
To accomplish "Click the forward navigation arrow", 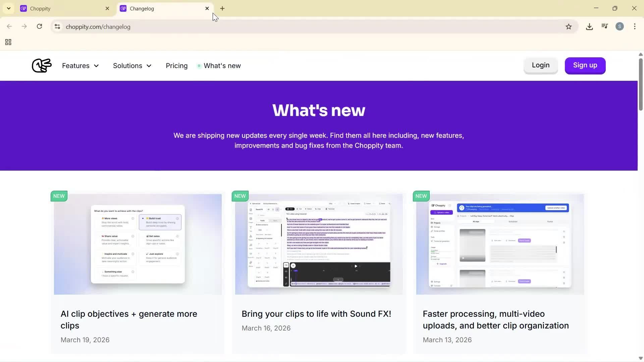I will click(x=24, y=26).
